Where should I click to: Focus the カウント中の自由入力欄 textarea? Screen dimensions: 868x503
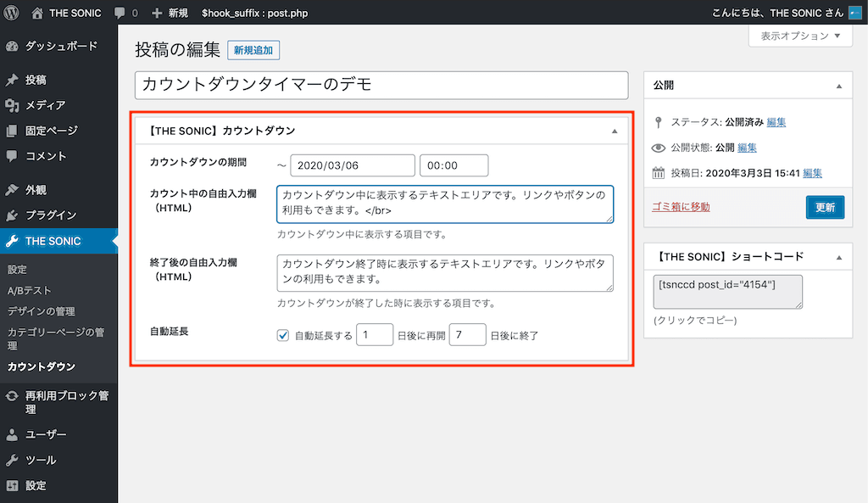pyautogui.click(x=445, y=204)
